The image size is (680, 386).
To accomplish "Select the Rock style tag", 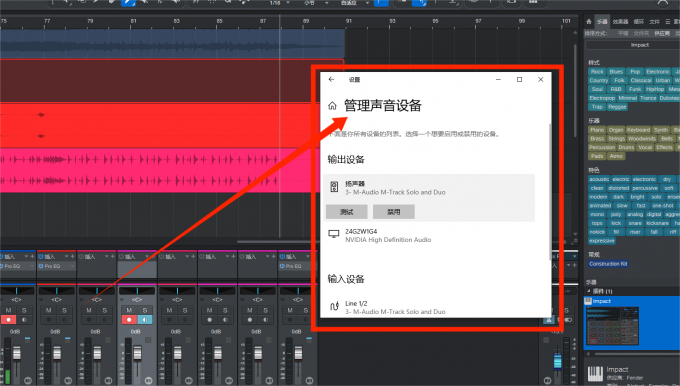I will 597,72.
